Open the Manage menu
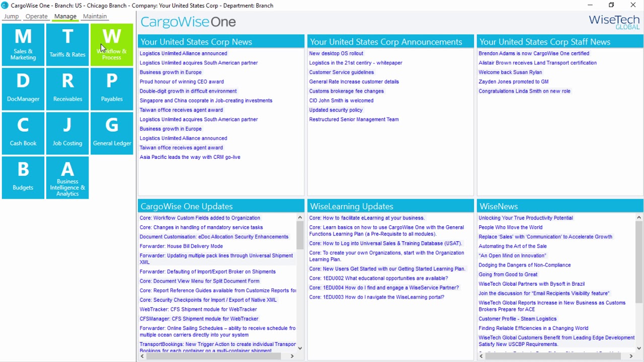The width and height of the screenshot is (644, 362). click(x=65, y=16)
